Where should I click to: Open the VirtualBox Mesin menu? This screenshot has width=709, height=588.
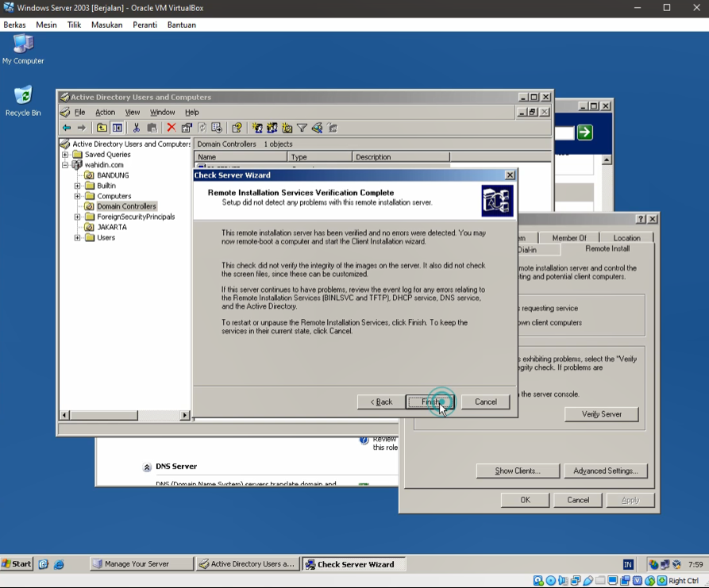[47, 25]
